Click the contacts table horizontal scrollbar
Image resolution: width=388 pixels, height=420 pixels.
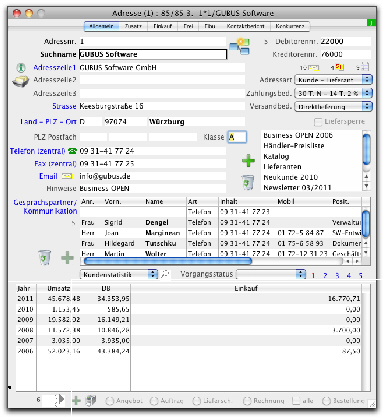[x=168, y=261]
